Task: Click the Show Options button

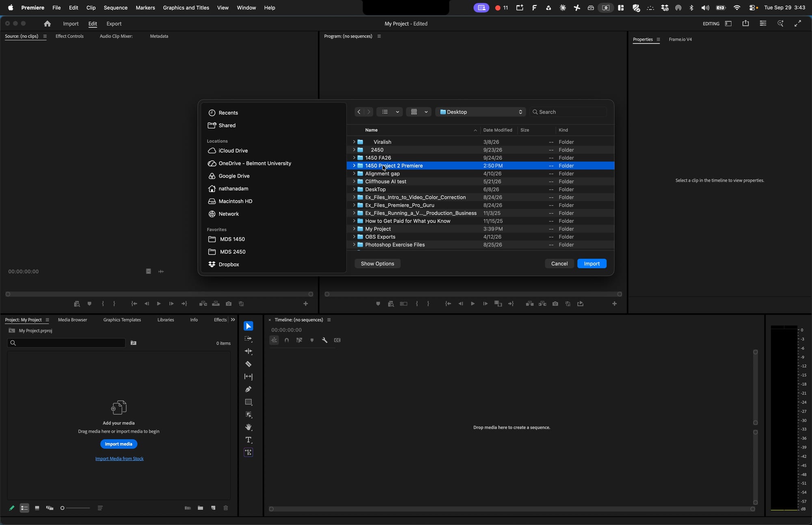Action: tap(377, 264)
